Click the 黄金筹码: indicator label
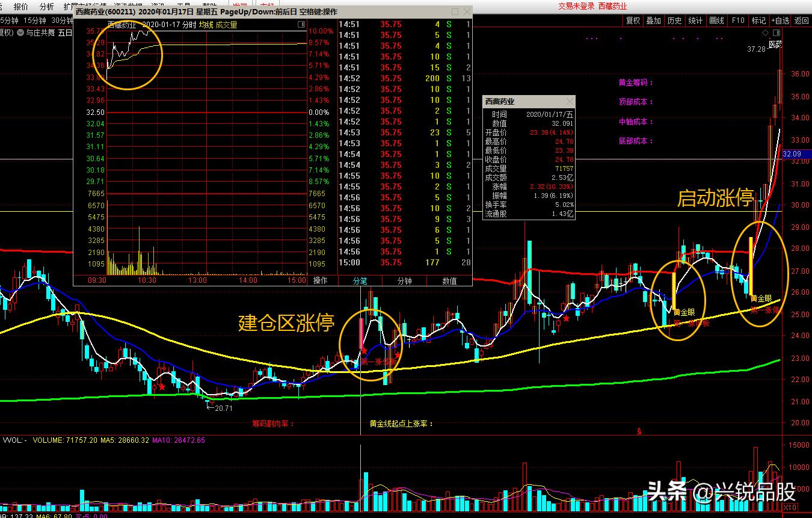The width and height of the screenshot is (812, 518). coord(636,82)
